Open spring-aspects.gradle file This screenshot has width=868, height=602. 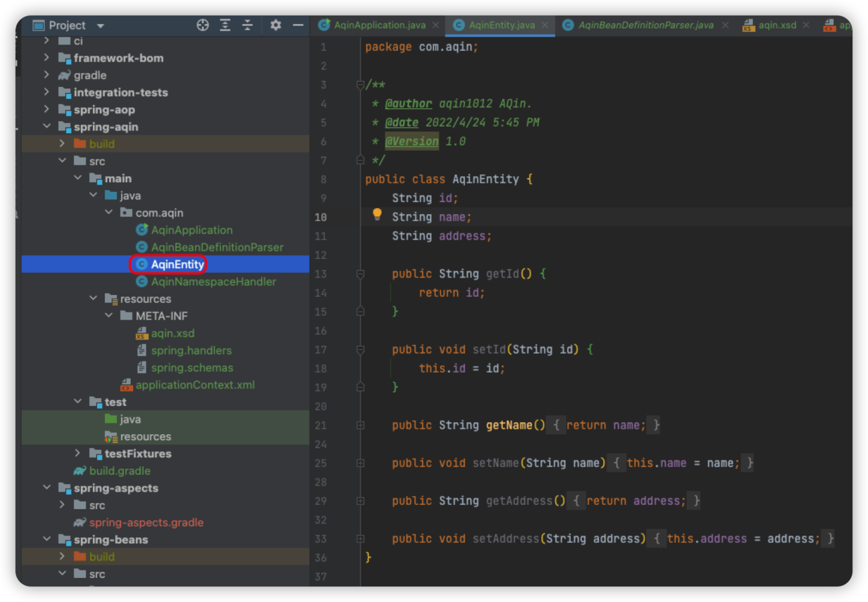coord(146,522)
